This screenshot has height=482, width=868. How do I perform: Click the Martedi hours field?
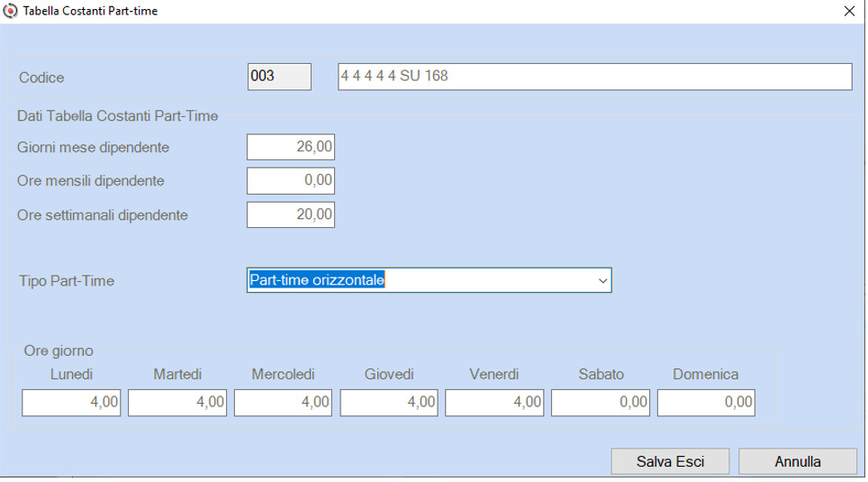coord(177,402)
